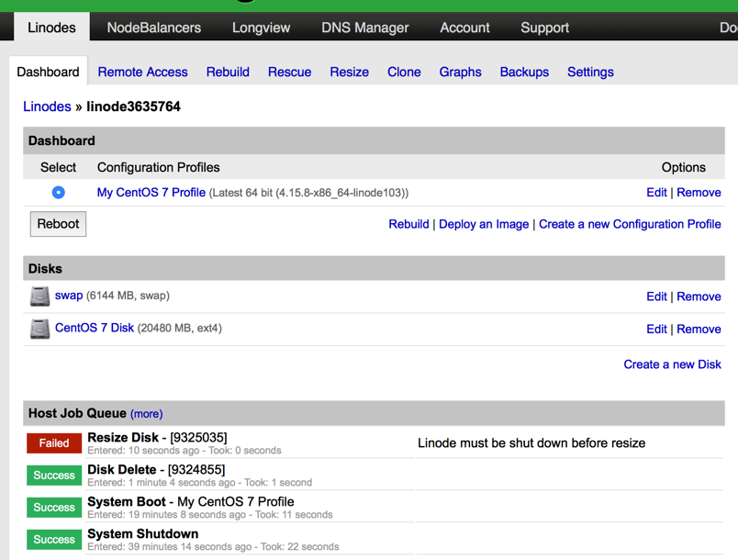Click the Options column header
The height and width of the screenshot is (560, 738).
(x=684, y=167)
